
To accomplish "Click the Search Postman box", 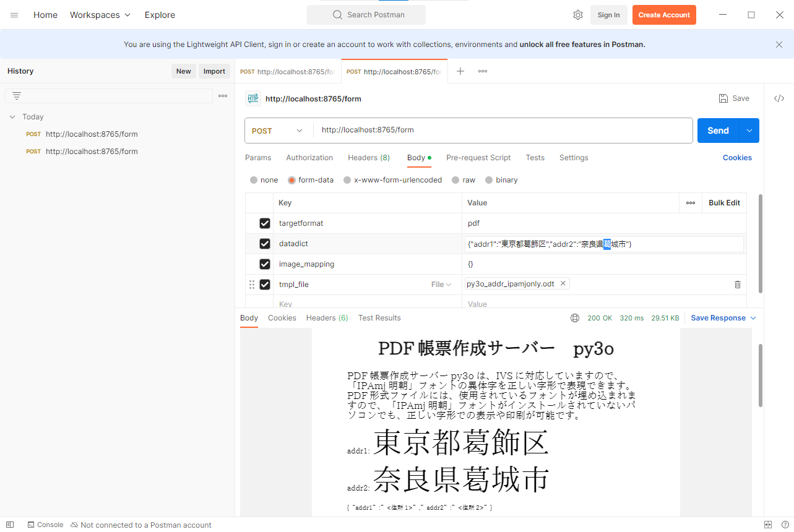I will [366, 15].
